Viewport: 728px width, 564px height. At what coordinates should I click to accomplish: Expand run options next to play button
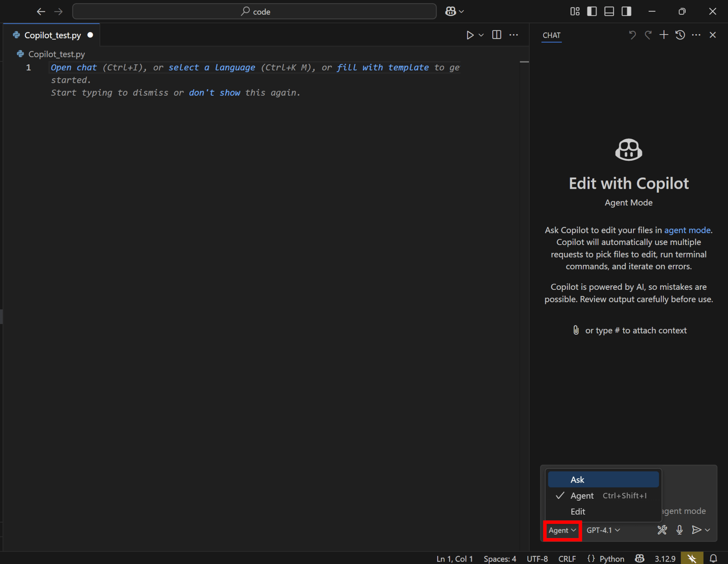click(481, 35)
